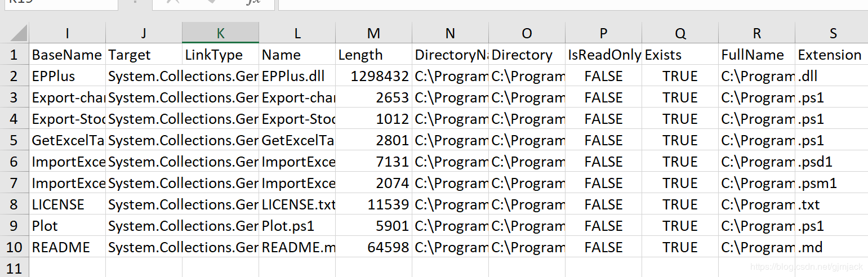
Task: Click the formula bar Cancel X icon
Action: point(173,2)
